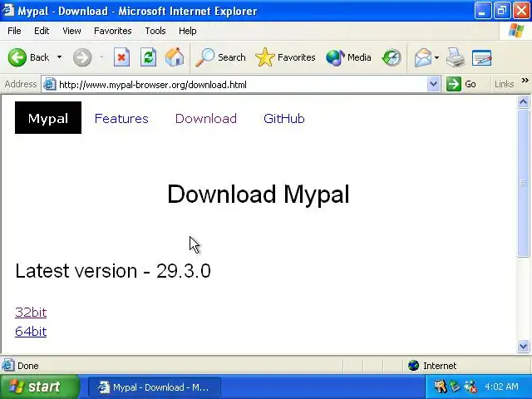Screen dimensions: 532x399
Task: Download the 32bit version link
Action: [31, 313]
